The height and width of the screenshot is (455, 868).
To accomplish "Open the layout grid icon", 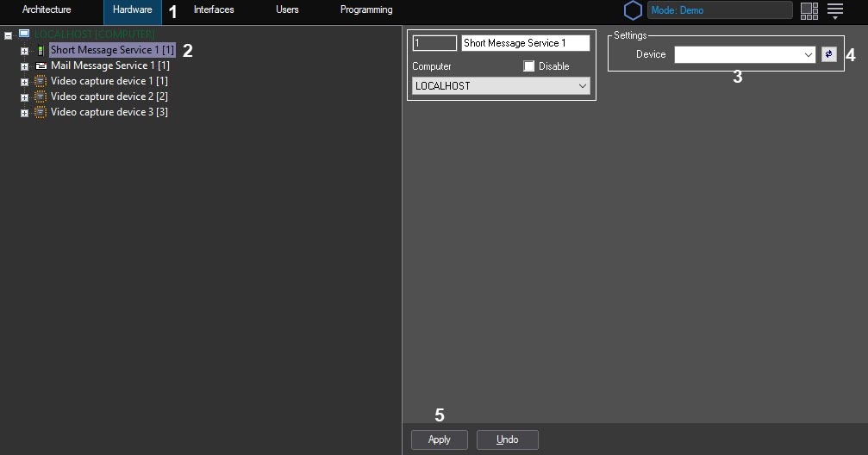I will 809,10.
